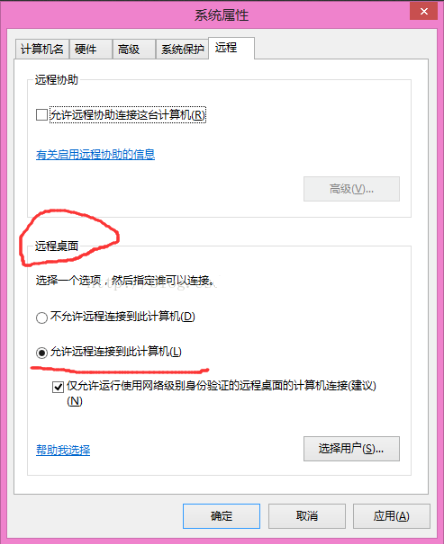Select the 系统保护 tab

182,49
